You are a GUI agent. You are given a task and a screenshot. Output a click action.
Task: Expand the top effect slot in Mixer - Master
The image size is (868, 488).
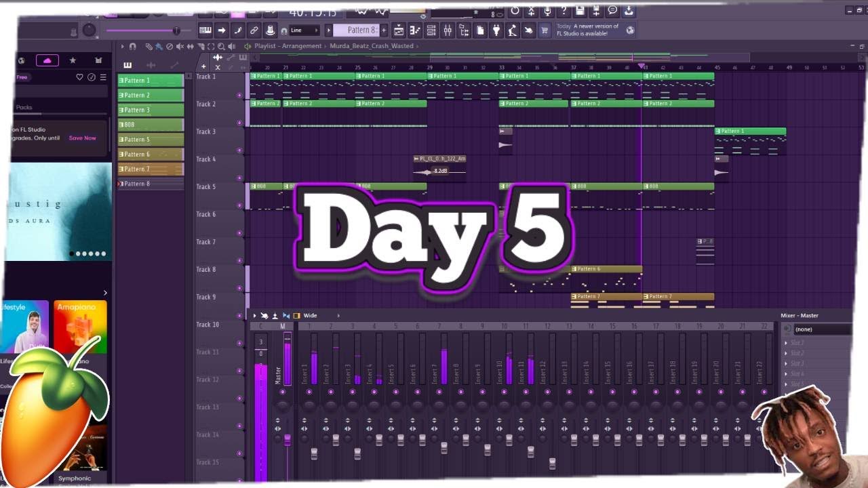(x=786, y=343)
